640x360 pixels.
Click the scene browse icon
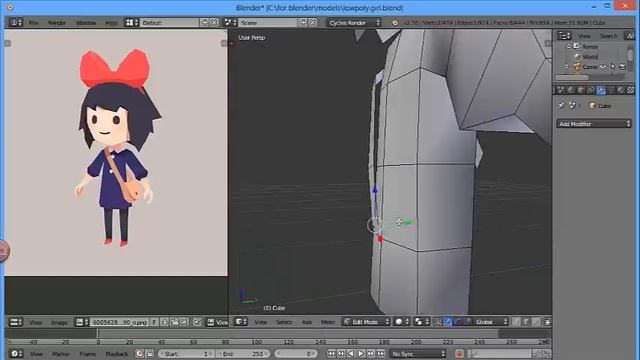[x=231, y=22]
